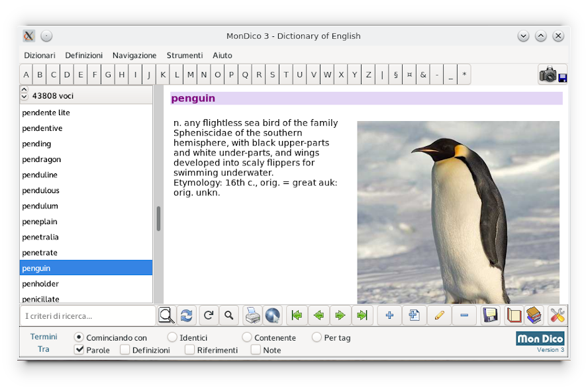588x387 pixels.
Task: Click letter S in the alphabet bar
Action: coord(273,75)
